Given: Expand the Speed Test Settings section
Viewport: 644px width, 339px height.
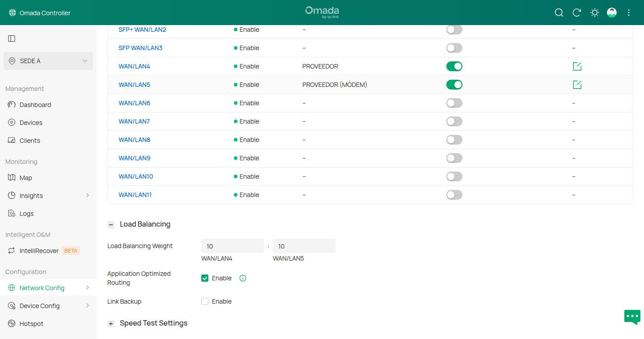Looking at the screenshot, I should point(111,323).
